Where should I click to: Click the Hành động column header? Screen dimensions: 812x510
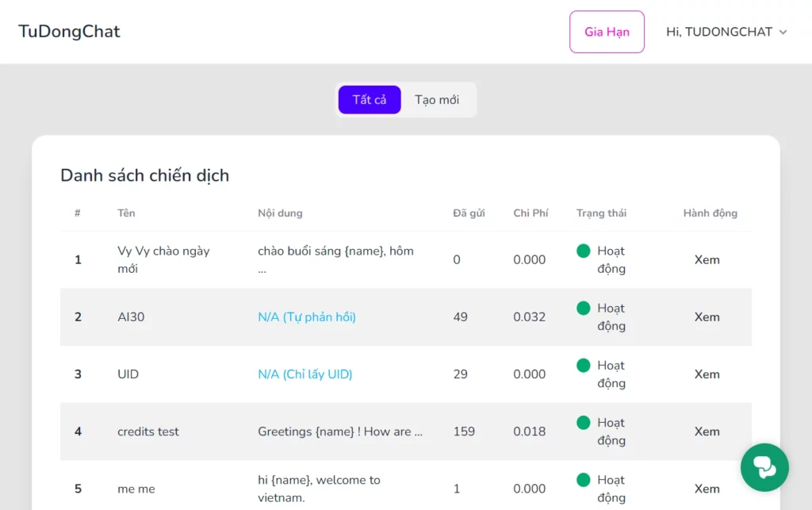point(710,213)
